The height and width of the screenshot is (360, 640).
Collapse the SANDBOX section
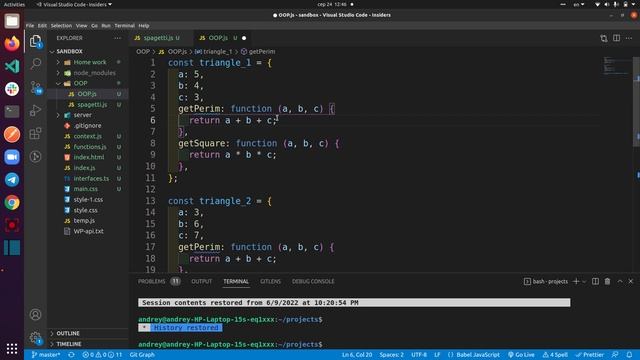pos(69,51)
